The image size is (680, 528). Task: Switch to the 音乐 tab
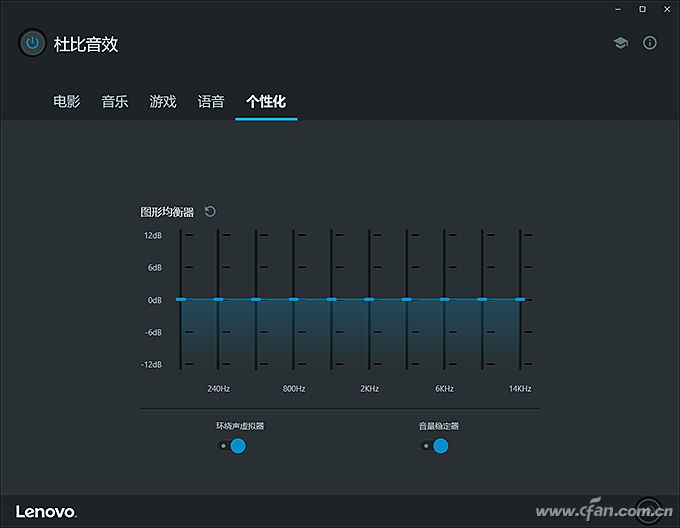(115, 101)
